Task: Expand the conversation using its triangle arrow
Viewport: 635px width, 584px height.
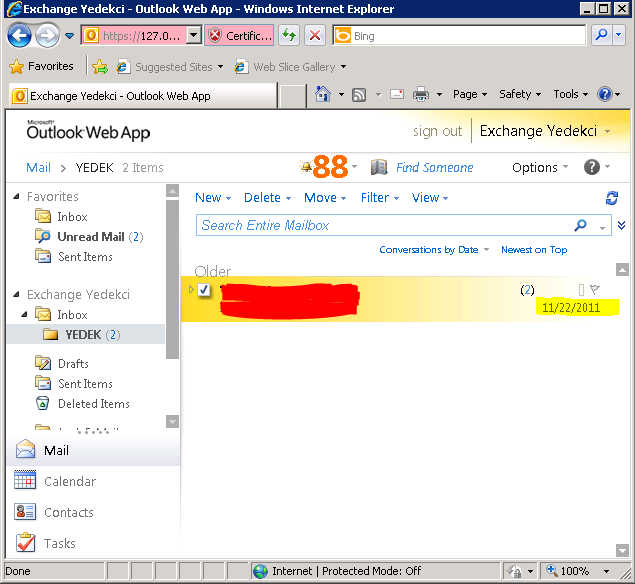Action: tap(192, 289)
